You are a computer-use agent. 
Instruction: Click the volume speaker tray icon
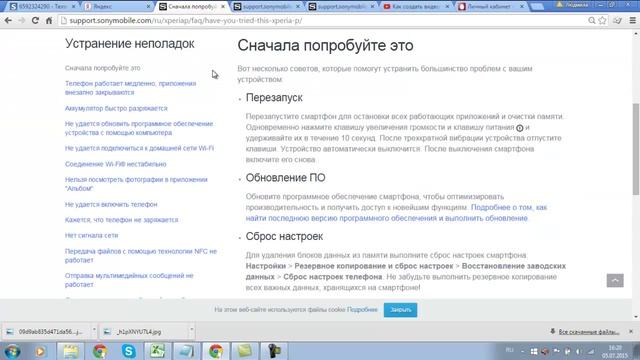coord(579,351)
